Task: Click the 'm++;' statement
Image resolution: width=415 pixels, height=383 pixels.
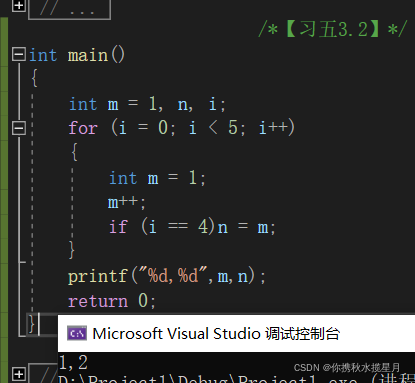Action: point(127,202)
